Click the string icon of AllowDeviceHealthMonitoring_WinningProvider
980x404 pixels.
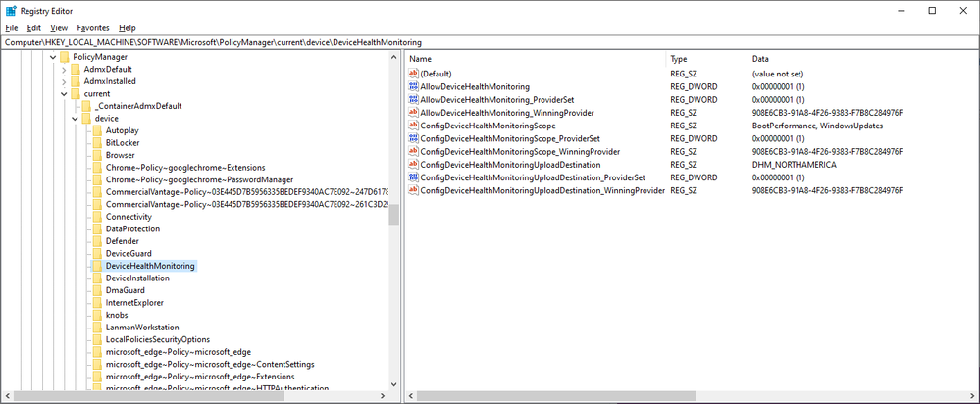(x=413, y=113)
